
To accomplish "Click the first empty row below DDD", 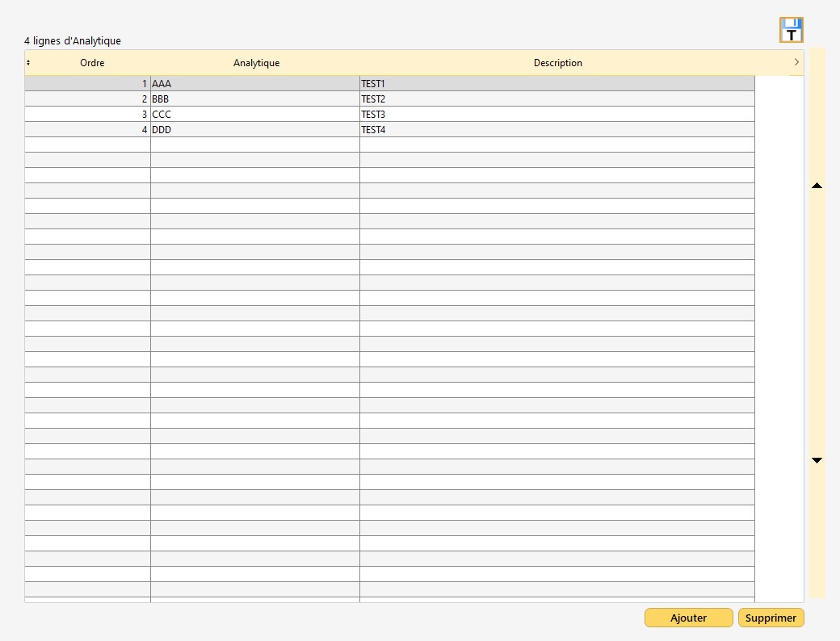I will click(x=254, y=145).
